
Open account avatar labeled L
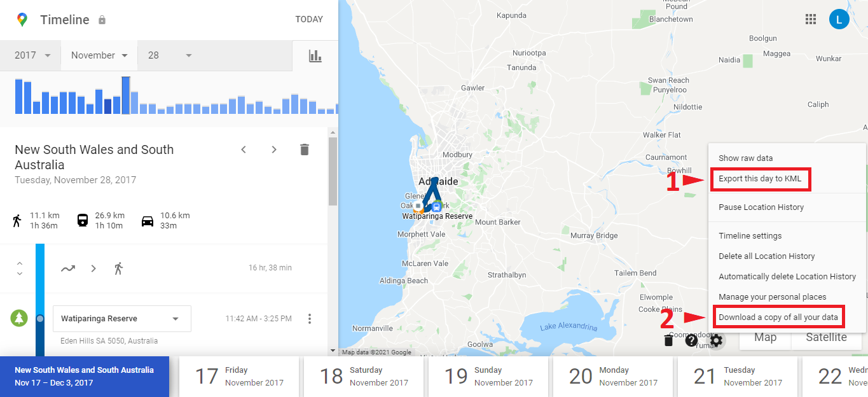tap(839, 19)
